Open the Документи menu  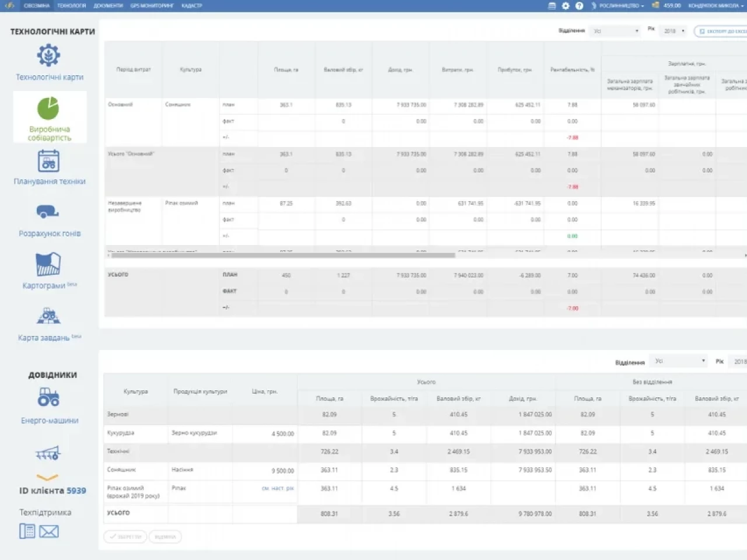pyautogui.click(x=108, y=6)
